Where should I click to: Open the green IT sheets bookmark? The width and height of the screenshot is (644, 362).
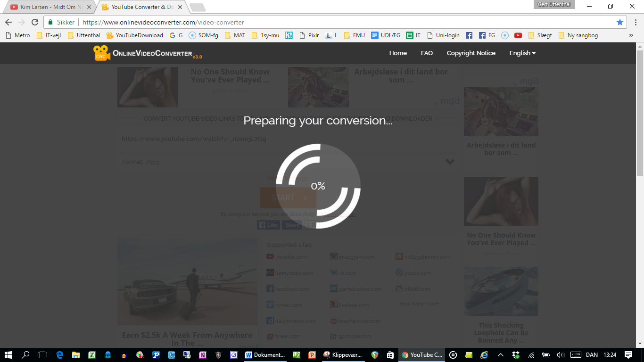point(413,35)
